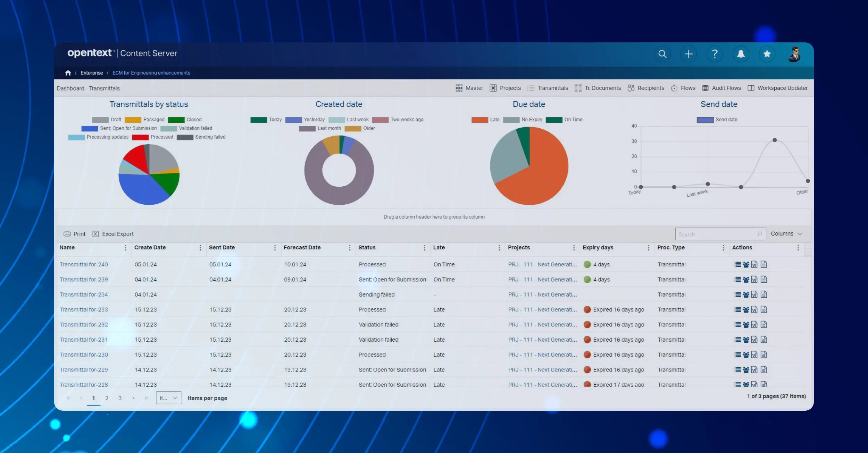Open the Transmittal for-233 link
868x453 pixels.
click(84, 310)
